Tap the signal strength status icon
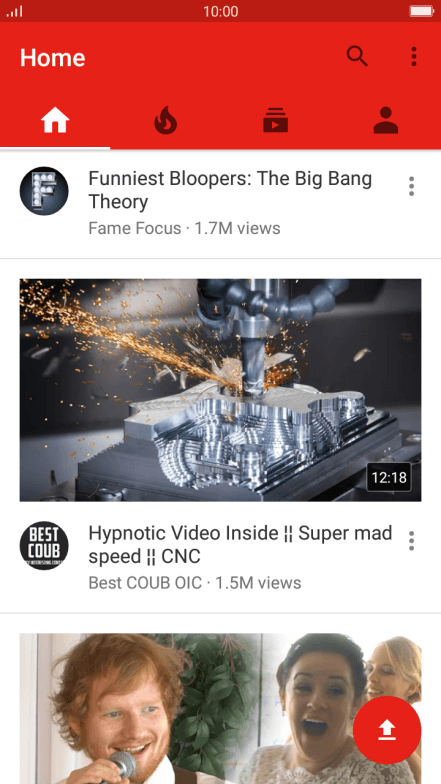Image resolution: width=441 pixels, height=784 pixels. coord(14,11)
